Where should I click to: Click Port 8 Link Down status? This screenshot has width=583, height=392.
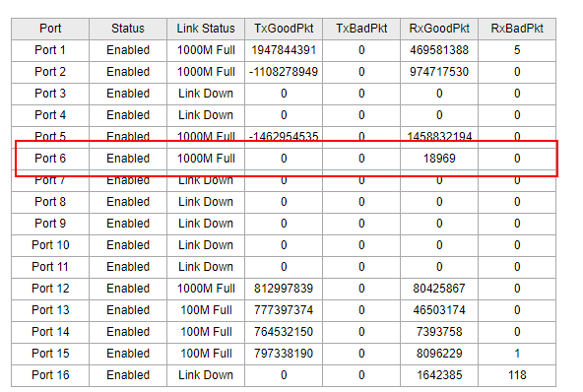206,202
